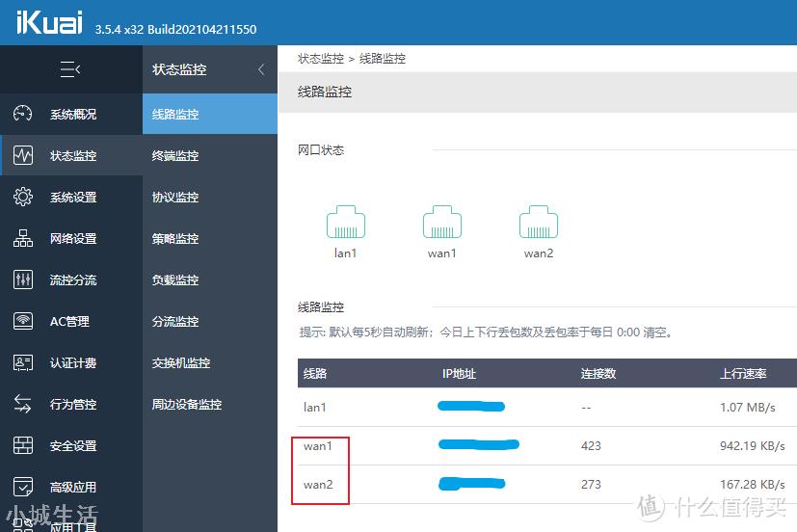
Task: Open 系统设置 menu item
Action: [73, 198]
